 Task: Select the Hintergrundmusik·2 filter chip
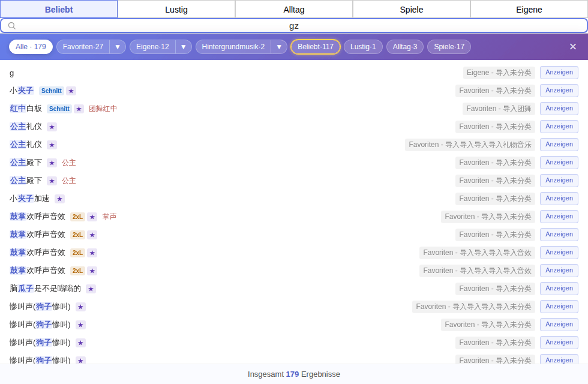[x=233, y=47]
